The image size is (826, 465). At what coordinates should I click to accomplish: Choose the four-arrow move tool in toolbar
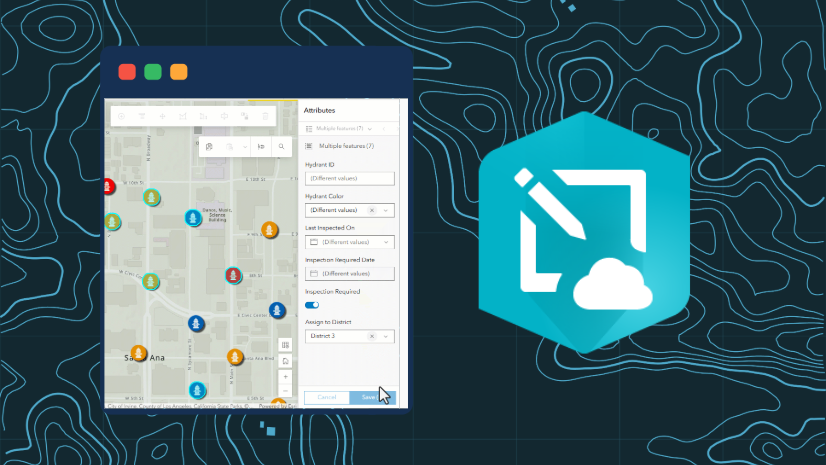(x=162, y=116)
